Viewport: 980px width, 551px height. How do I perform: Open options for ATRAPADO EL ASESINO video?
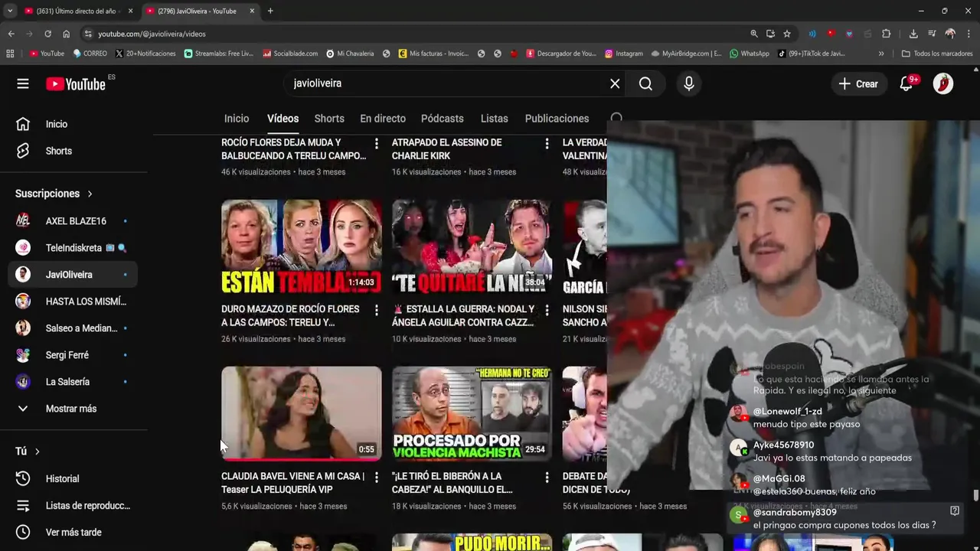[x=547, y=143]
